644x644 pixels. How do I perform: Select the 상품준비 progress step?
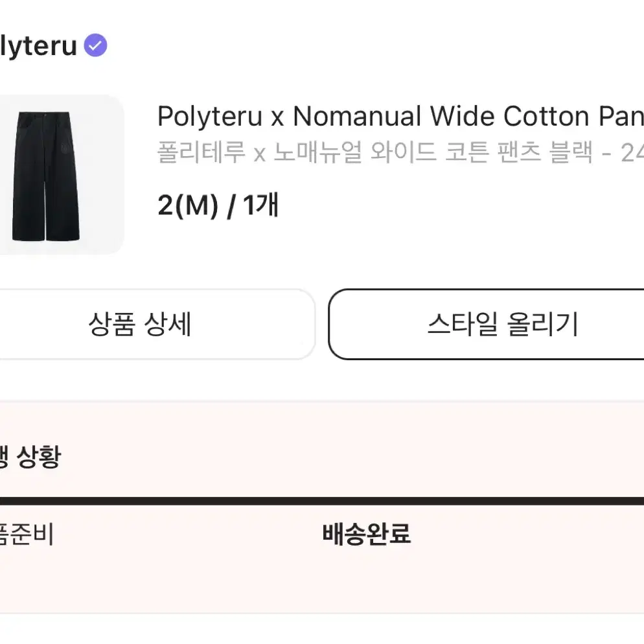[27, 534]
